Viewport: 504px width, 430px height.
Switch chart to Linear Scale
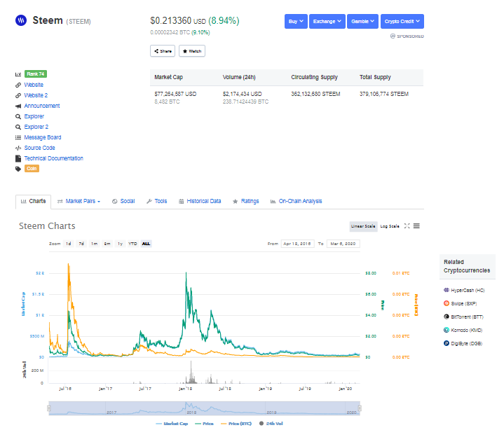pyautogui.click(x=363, y=226)
